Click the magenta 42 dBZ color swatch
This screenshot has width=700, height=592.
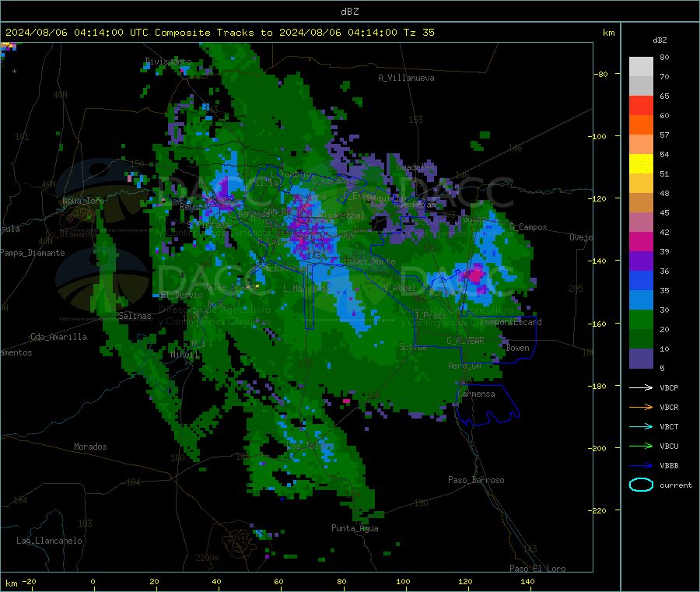[641, 241]
